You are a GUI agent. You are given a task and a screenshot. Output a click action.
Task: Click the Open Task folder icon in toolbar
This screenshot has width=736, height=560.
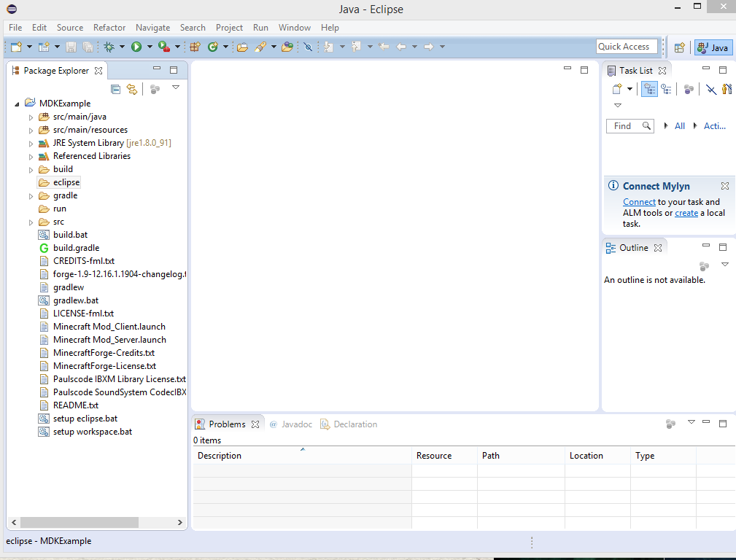(x=287, y=47)
